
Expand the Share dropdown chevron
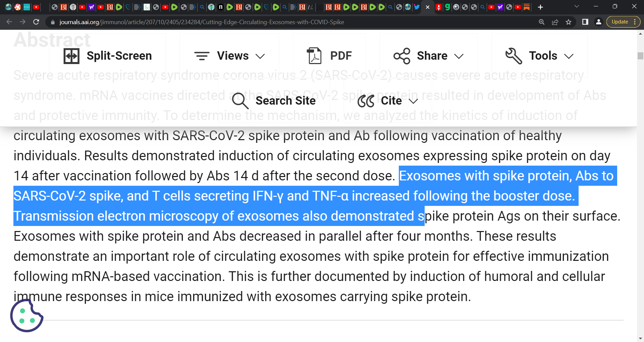pyautogui.click(x=459, y=56)
